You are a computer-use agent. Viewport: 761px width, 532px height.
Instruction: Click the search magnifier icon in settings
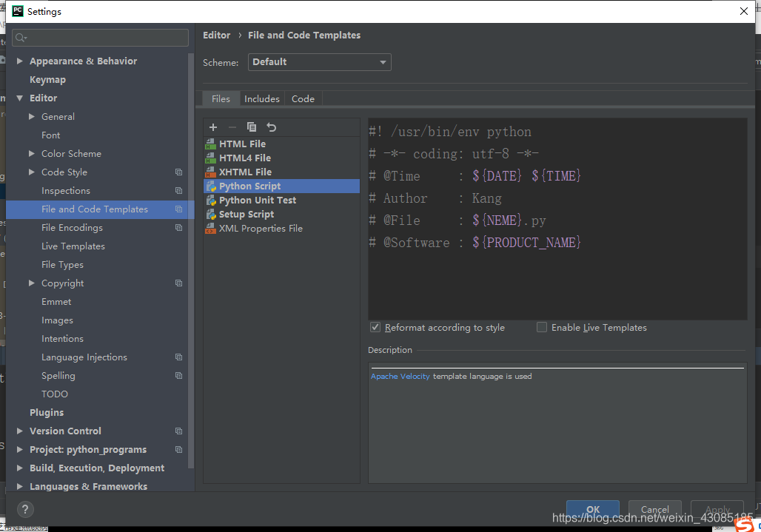click(21, 38)
